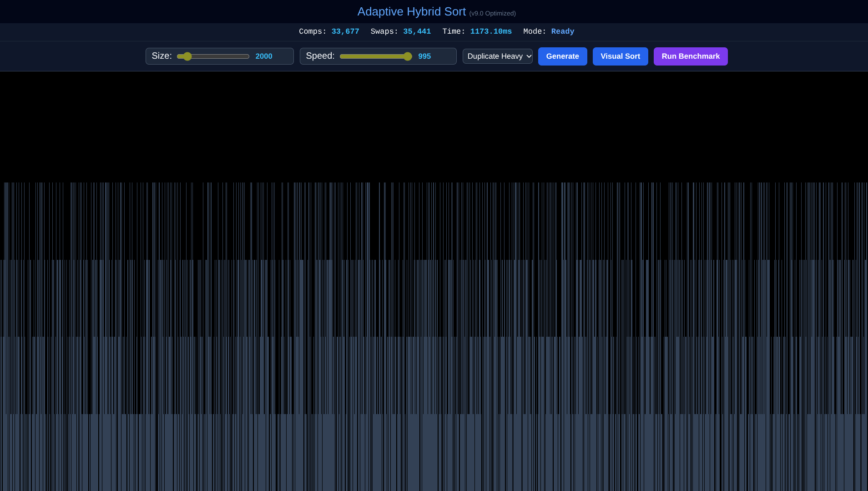Viewport: 868px width, 491px height.
Task: Click the Comps value 33,677
Action: (x=345, y=31)
